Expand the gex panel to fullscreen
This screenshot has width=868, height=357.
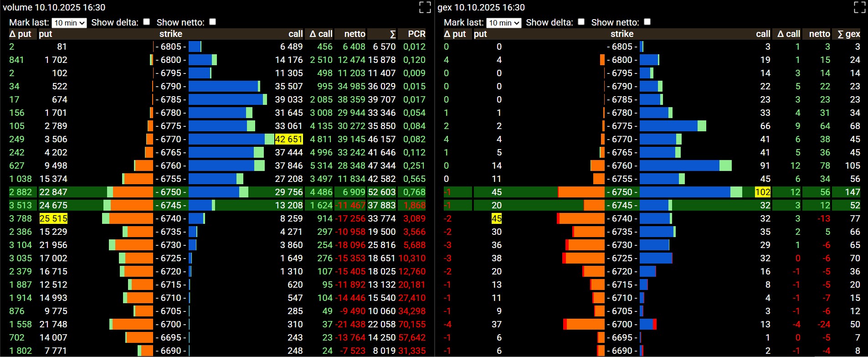click(x=859, y=7)
